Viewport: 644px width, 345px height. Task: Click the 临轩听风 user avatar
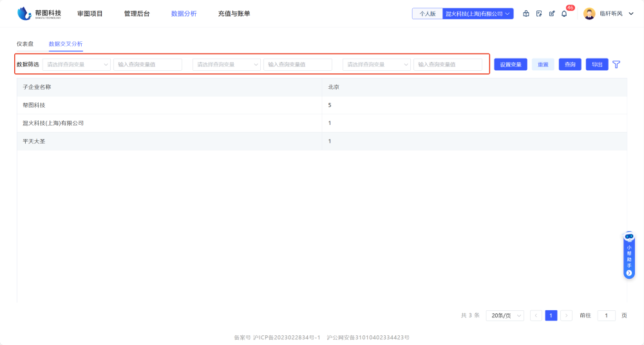[x=589, y=14]
